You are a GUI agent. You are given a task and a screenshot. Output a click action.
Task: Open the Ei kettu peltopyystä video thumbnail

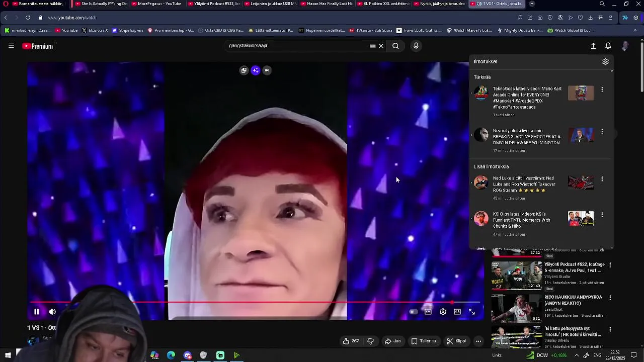coord(517,338)
